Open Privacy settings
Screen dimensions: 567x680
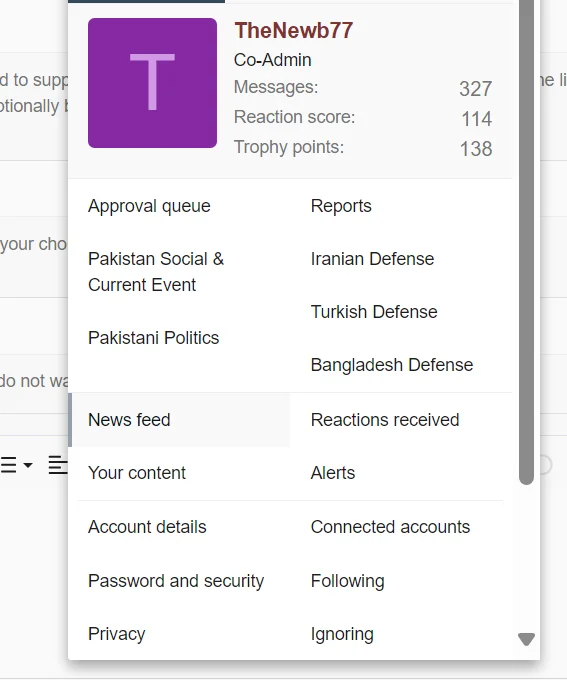116,634
